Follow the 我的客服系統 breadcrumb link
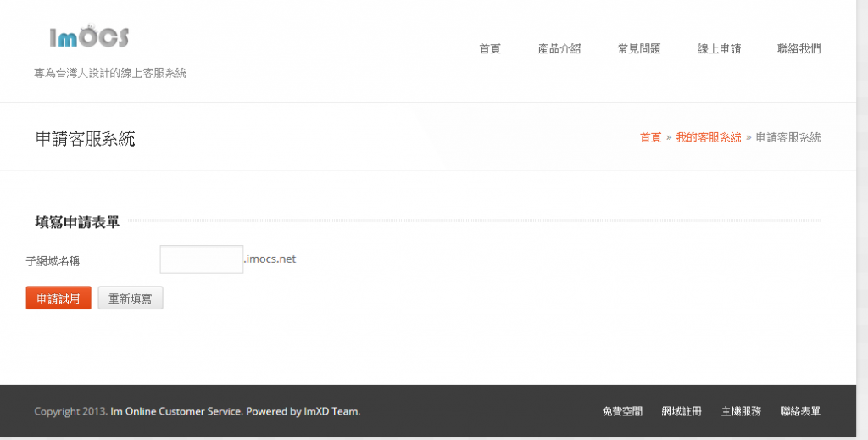The height and width of the screenshot is (440, 868). (x=708, y=138)
